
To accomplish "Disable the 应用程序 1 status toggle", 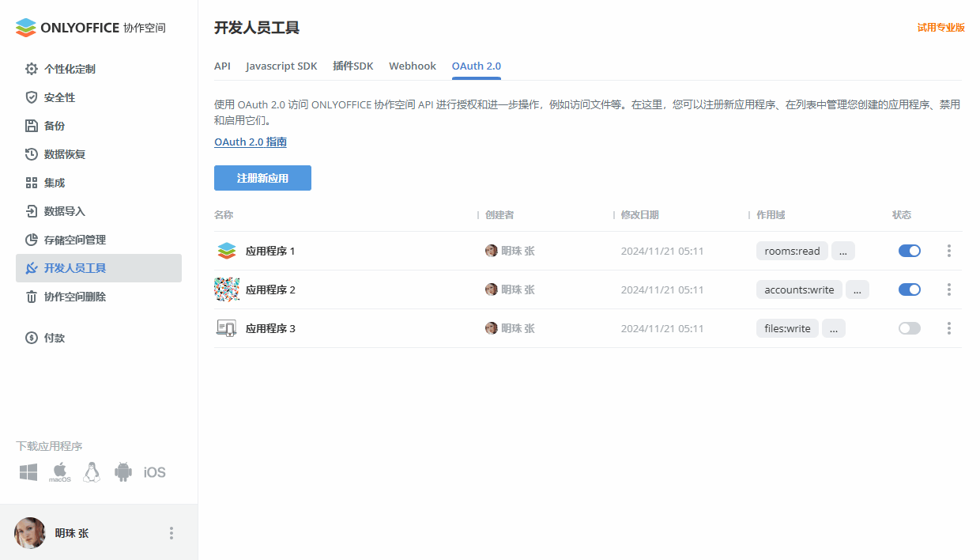I will (x=909, y=251).
